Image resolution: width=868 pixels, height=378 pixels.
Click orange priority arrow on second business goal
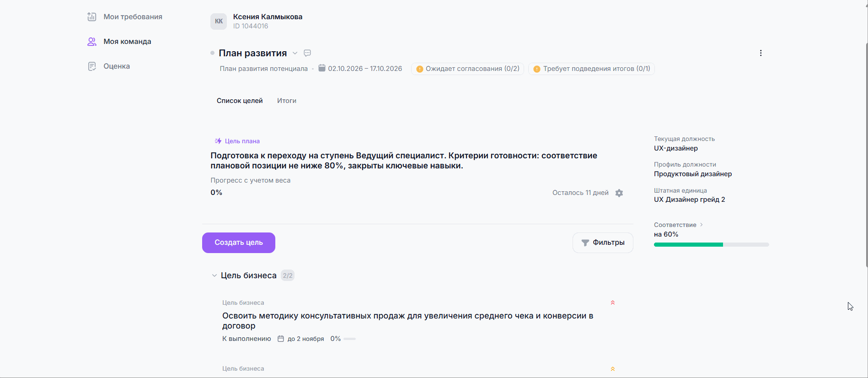point(613,369)
